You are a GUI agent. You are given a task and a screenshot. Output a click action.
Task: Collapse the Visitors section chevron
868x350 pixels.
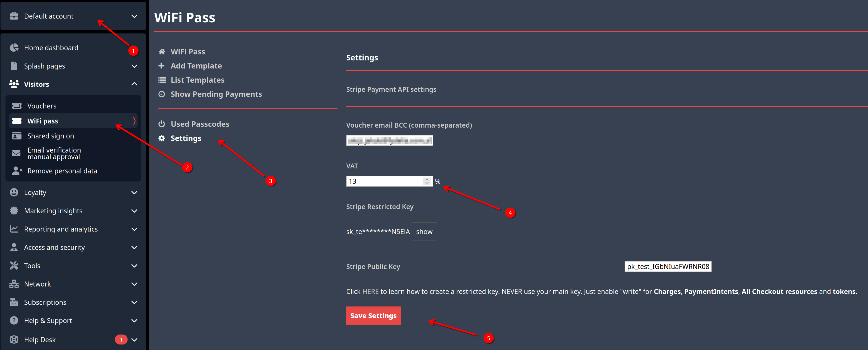coord(134,84)
